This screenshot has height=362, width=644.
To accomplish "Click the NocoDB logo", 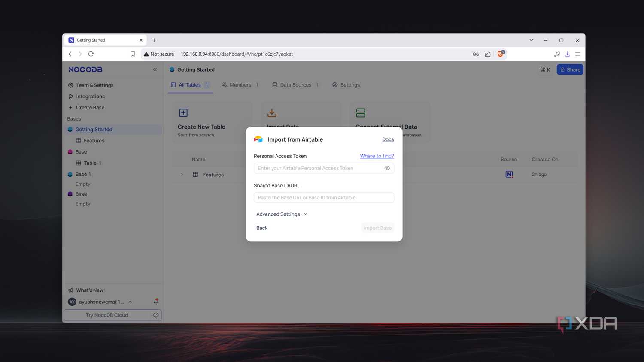I will pyautogui.click(x=85, y=69).
